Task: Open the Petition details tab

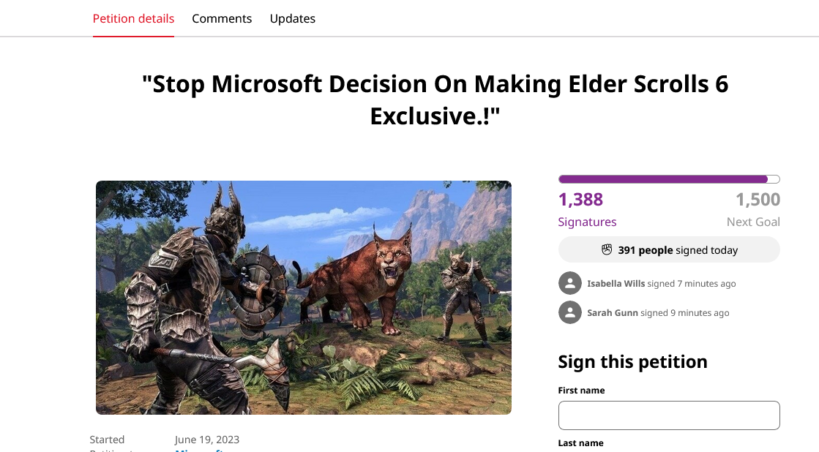Action: 133,19
